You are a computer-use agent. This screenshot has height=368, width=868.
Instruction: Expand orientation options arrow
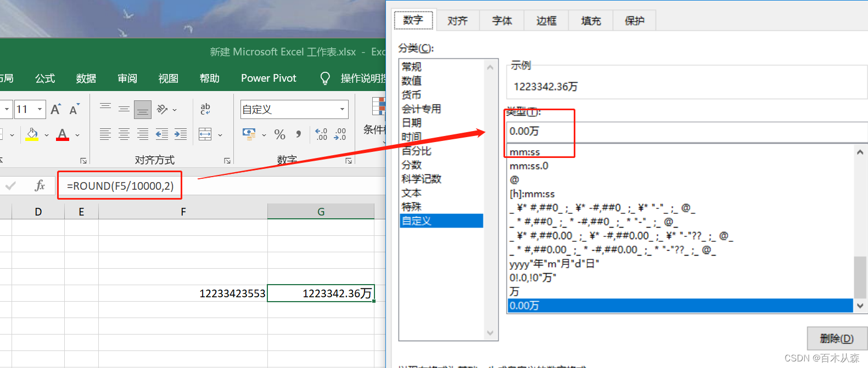click(x=175, y=110)
